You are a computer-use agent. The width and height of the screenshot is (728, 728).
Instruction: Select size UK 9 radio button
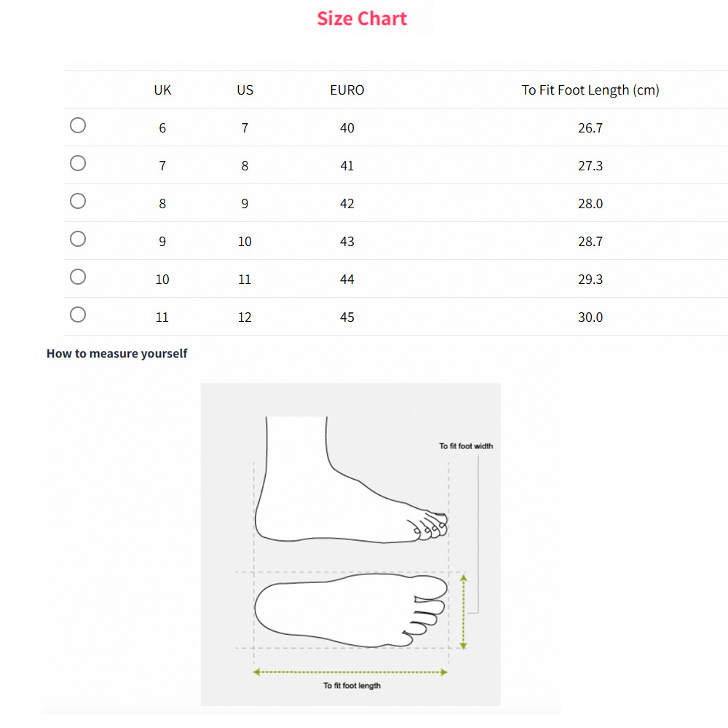tap(78, 239)
